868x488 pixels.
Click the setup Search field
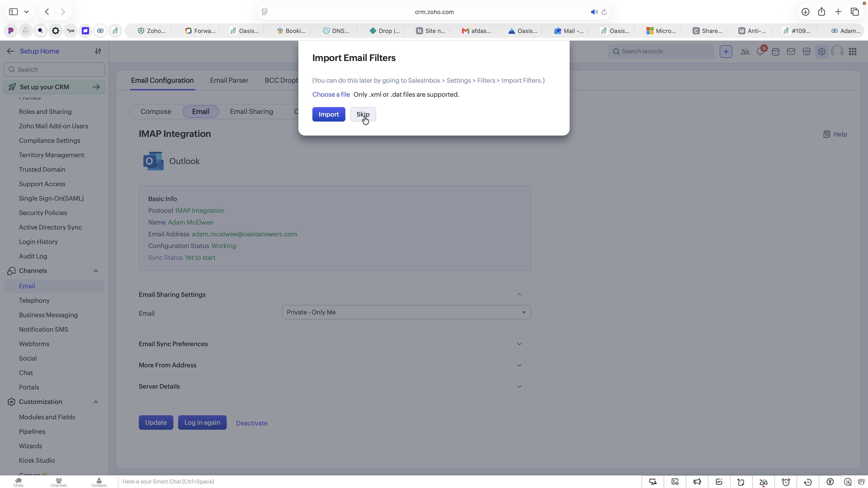tap(54, 69)
